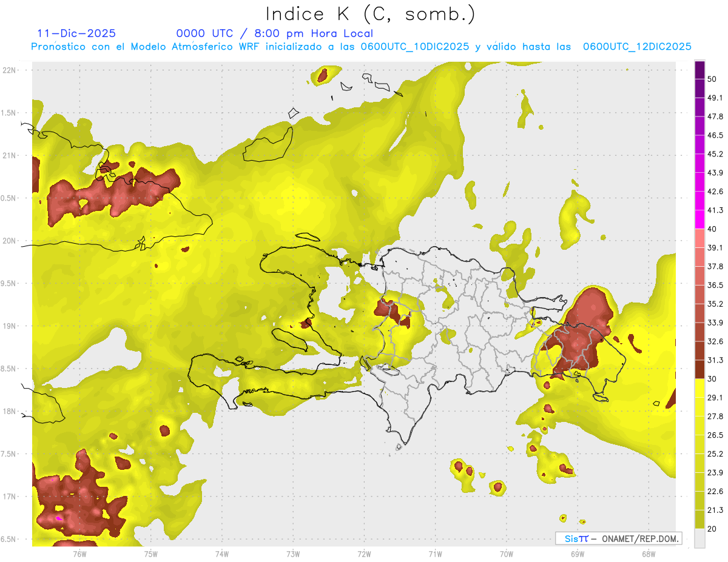Screen dimensions: 728x562
Task: Click the 22N latitude label
Action: (x=9, y=70)
